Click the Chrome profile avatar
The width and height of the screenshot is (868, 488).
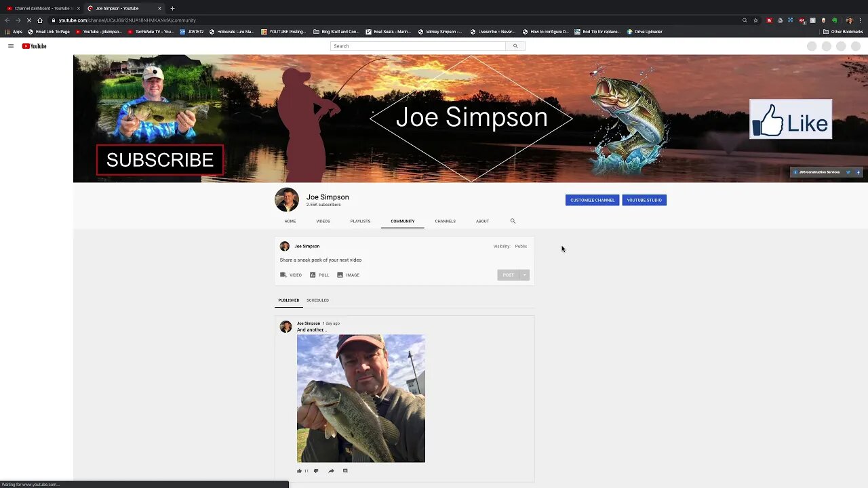pyautogui.click(x=849, y=20)
